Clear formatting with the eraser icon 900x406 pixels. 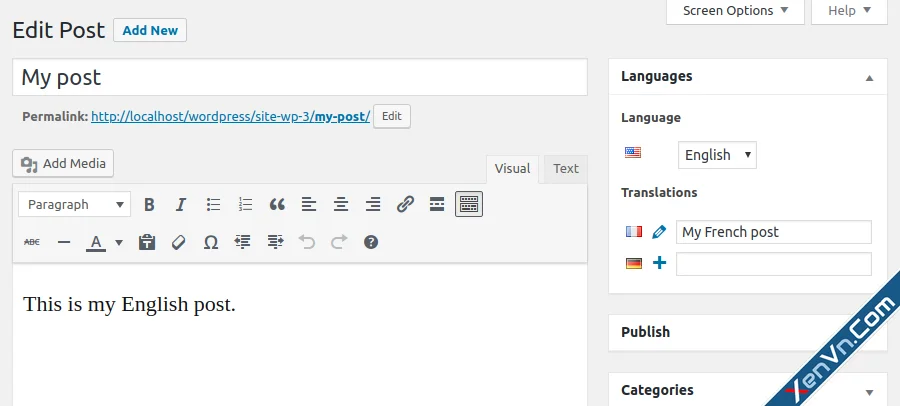(179, 242)
